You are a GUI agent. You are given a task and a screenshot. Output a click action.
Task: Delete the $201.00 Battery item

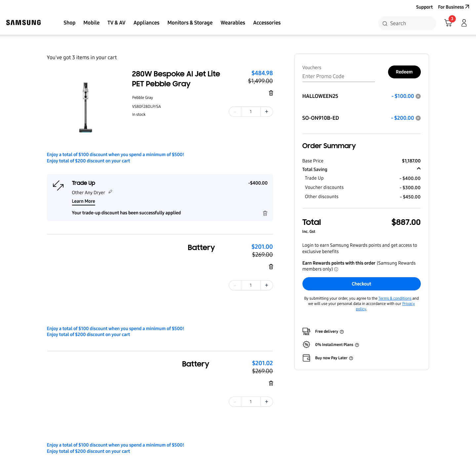click(271, 267)
